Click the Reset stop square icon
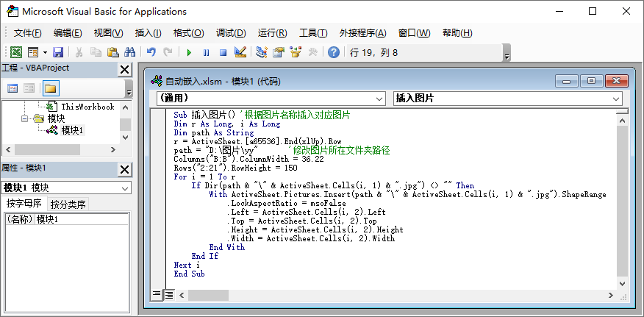Viewport: 644px width, 317px height. tap(223, 52)
